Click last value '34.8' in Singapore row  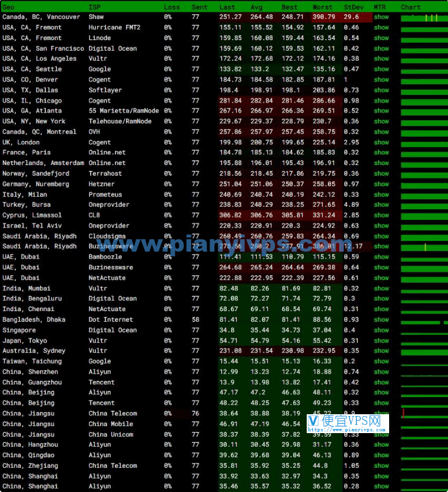(227, 330)
